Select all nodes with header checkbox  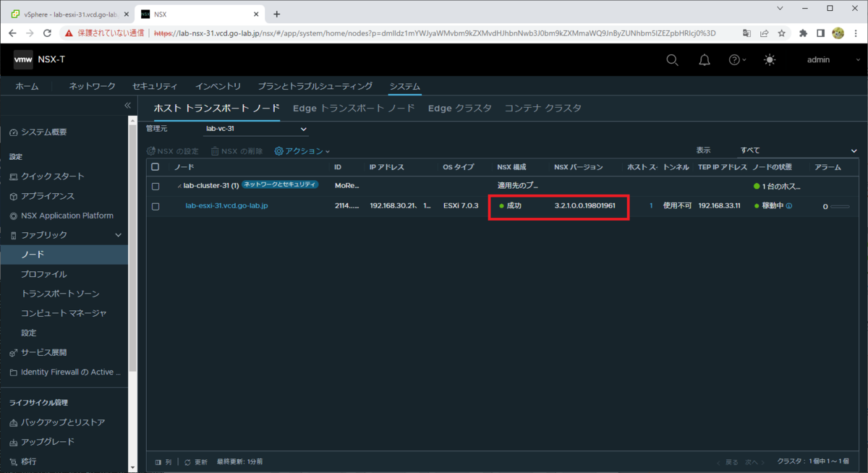point(155,167)
